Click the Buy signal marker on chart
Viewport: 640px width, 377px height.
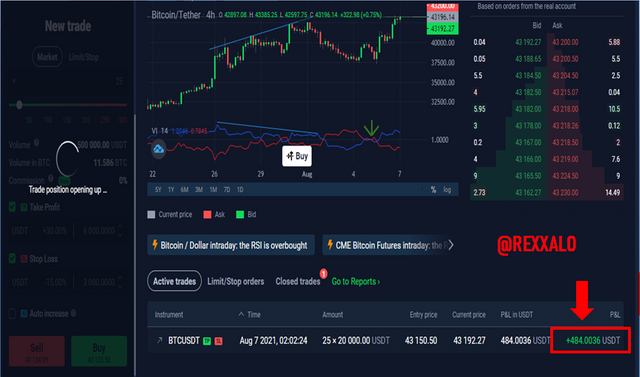click(297, 156)
